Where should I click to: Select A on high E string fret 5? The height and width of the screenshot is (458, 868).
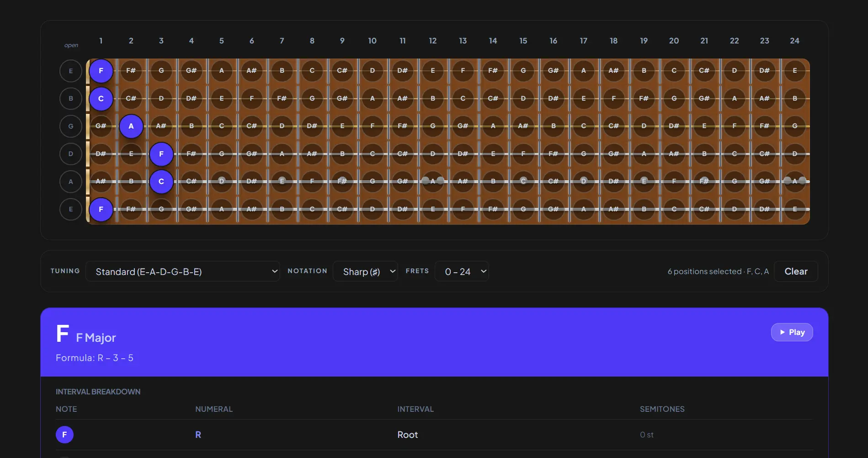[222, 71]
